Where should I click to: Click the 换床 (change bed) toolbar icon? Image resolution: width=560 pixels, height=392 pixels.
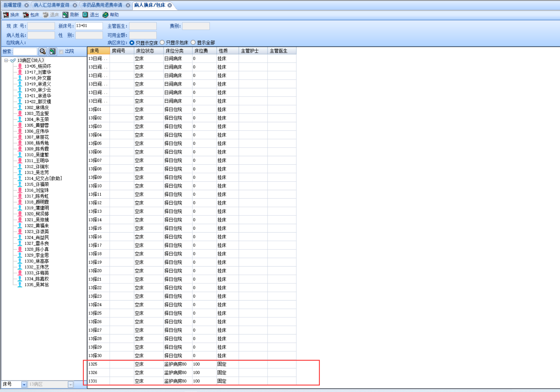(x=6, y=15)
